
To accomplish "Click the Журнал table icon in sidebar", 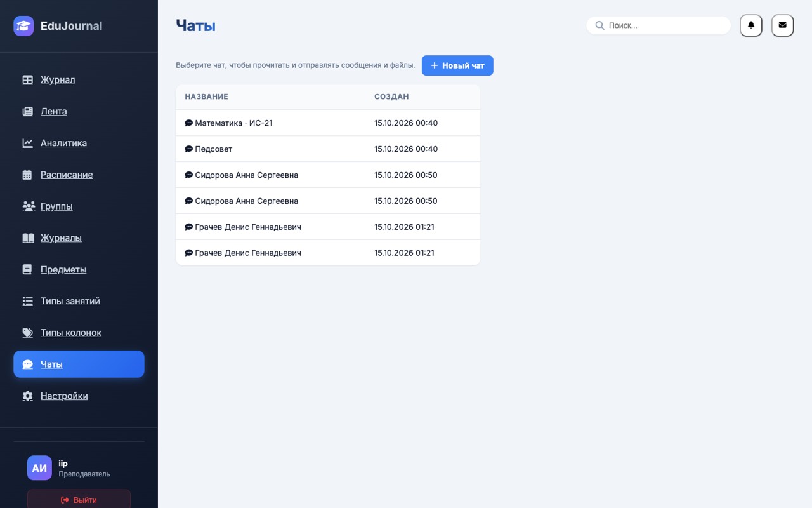I will point(27,80).
